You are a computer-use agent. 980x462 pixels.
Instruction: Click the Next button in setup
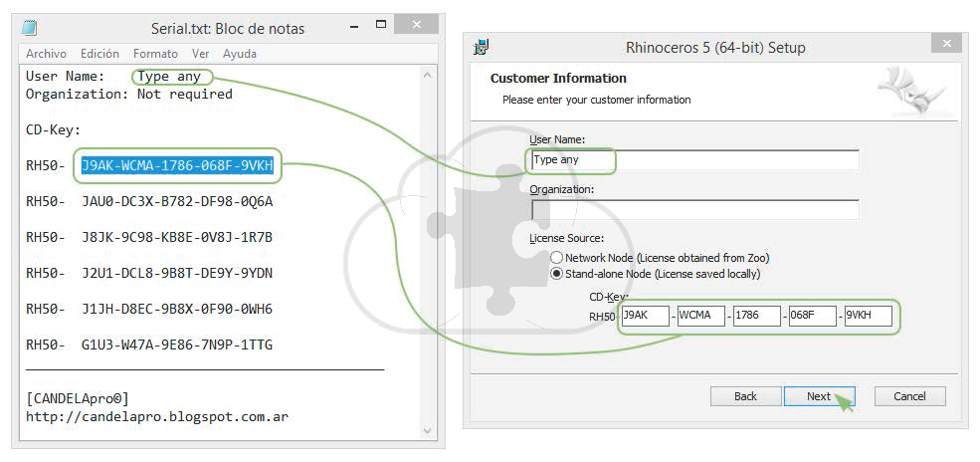tap(820, 396)
